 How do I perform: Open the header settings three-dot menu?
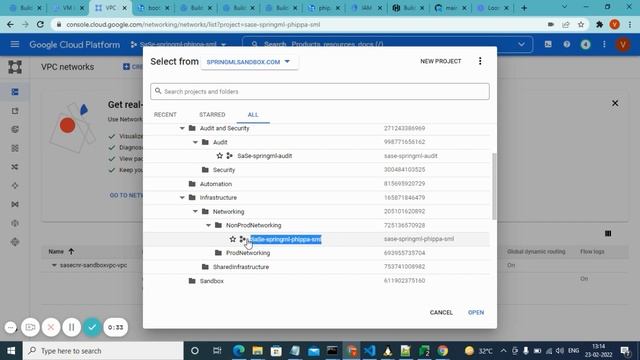click(604, 44)
